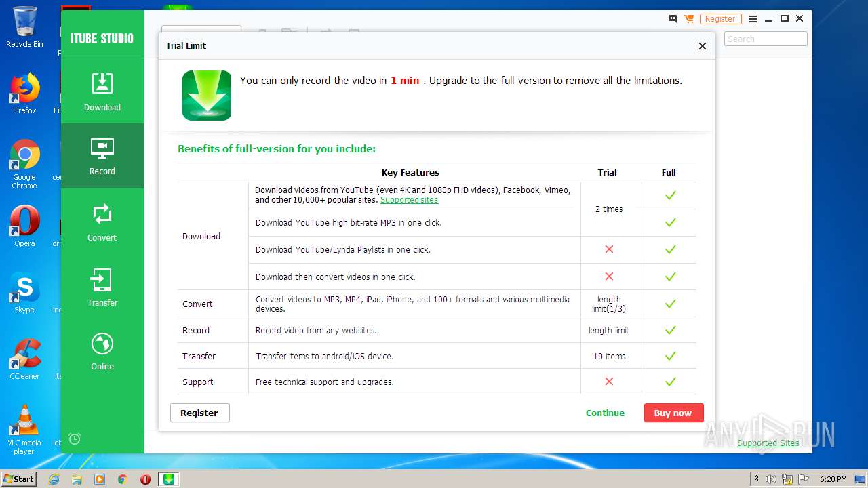This screenshot has height=488, width=868.
Task: Open Supported sites link in features table
Action: pos(409,200)
